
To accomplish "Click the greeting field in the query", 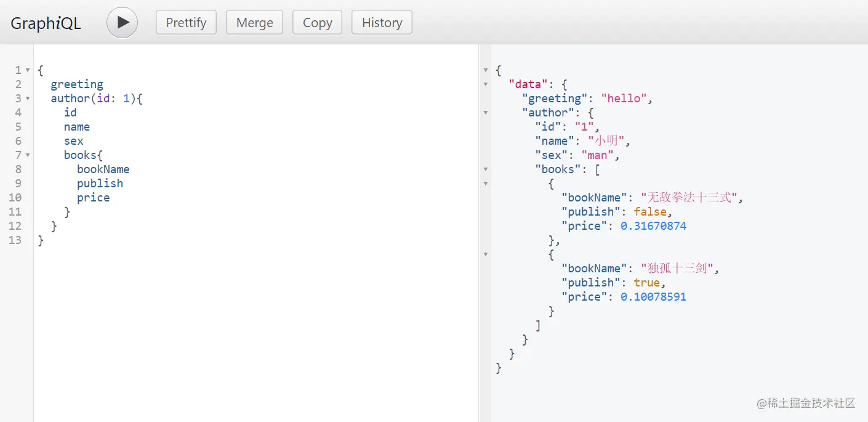I will click(77, 84).
